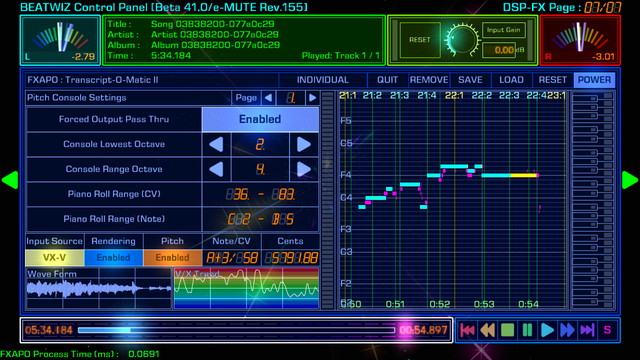Skip to end with the last transport icon
The width and height of the screenshot is (640, 360).
click(x=587, y=330)
